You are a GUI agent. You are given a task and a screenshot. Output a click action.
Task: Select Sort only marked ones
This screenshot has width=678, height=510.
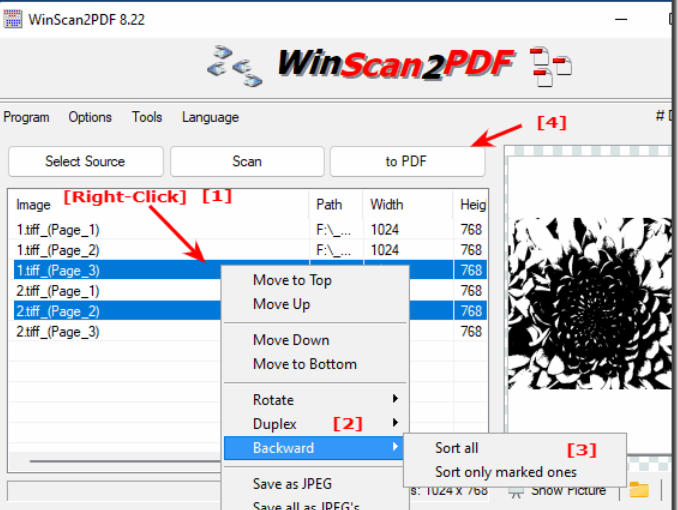[515, 472]
